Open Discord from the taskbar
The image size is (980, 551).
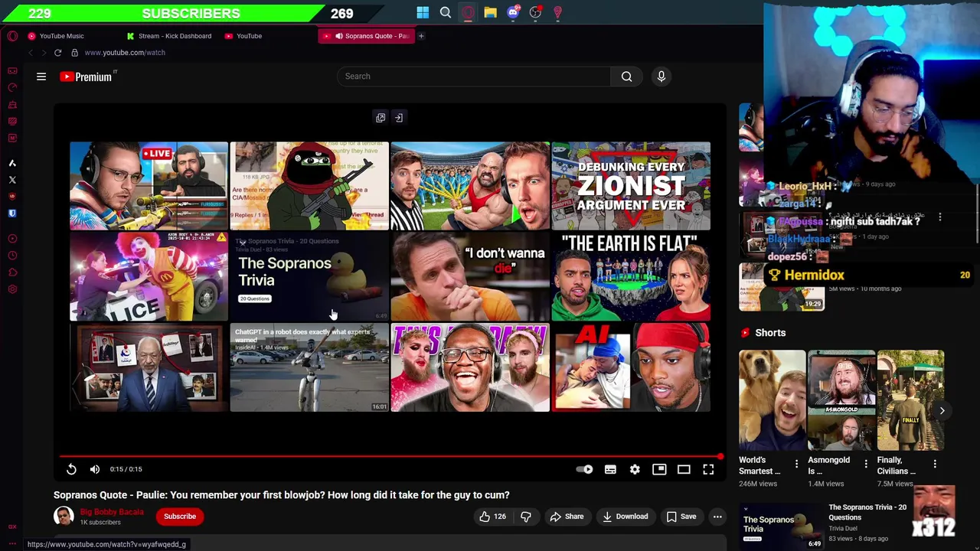[x=513, y=13]
